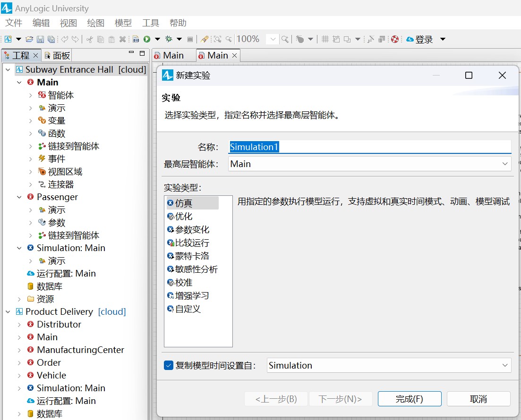Image resolution: width=521 pixels, height=420 pixels.
Task: Click the 取消 button
Action: (x=478, y=399)
